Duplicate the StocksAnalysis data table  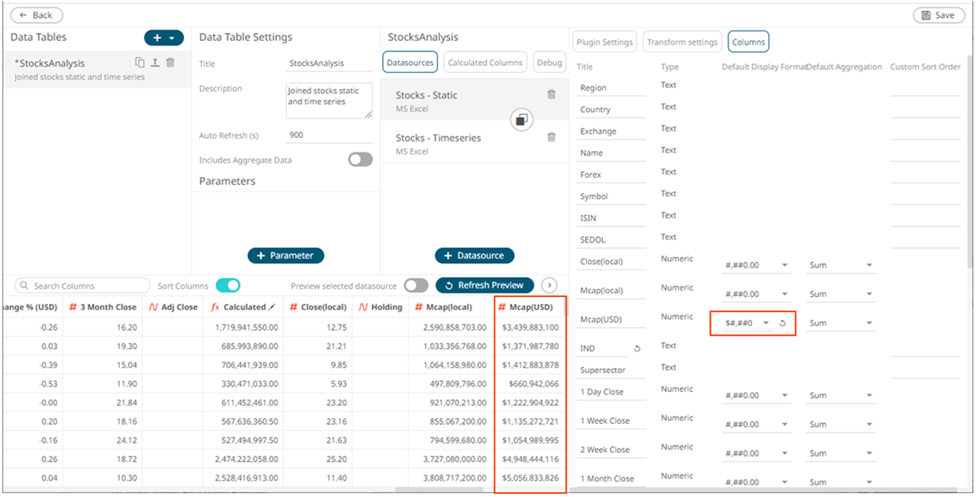140,62
